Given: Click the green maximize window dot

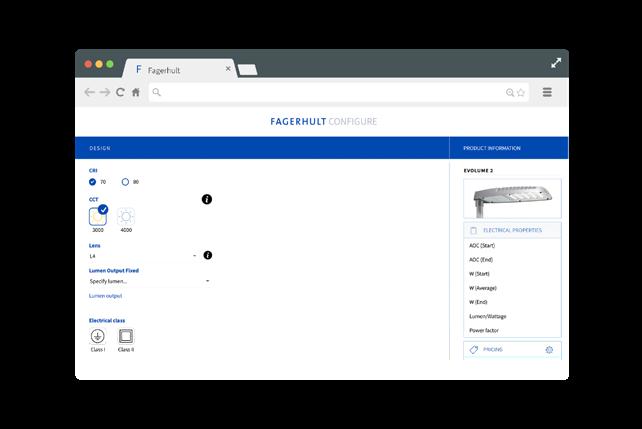Looking at the screenshot, I should [110, 64].
